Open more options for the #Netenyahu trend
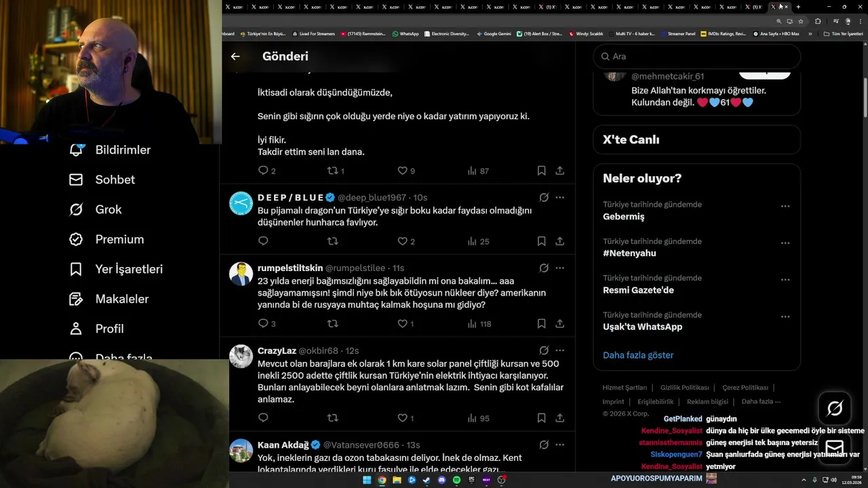This screenshot has height=488, width=868. click(x=785, y=243)
